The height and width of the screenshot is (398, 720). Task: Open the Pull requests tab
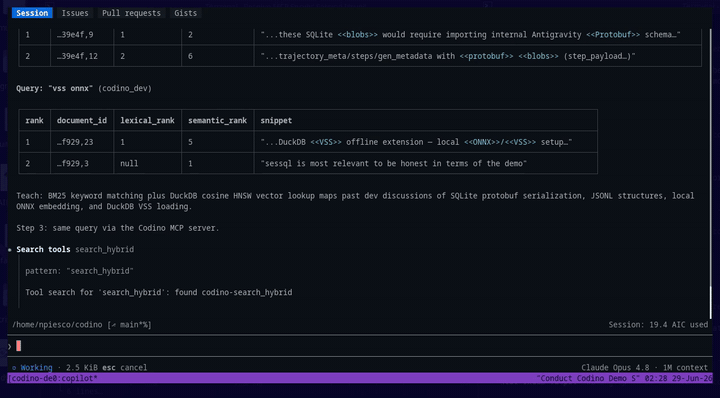131,13
